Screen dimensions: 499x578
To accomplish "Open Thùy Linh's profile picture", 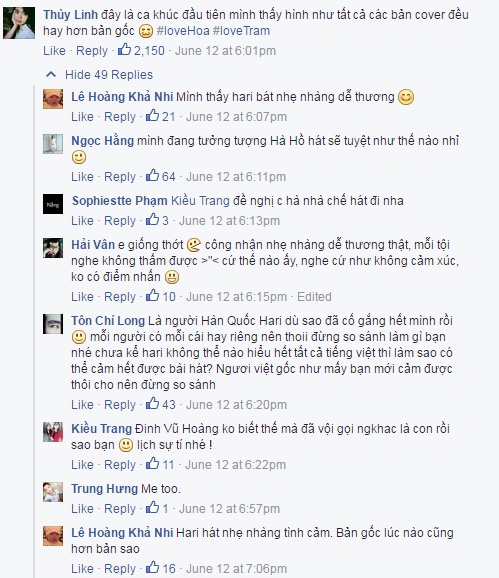I will [x=19, y=23].
